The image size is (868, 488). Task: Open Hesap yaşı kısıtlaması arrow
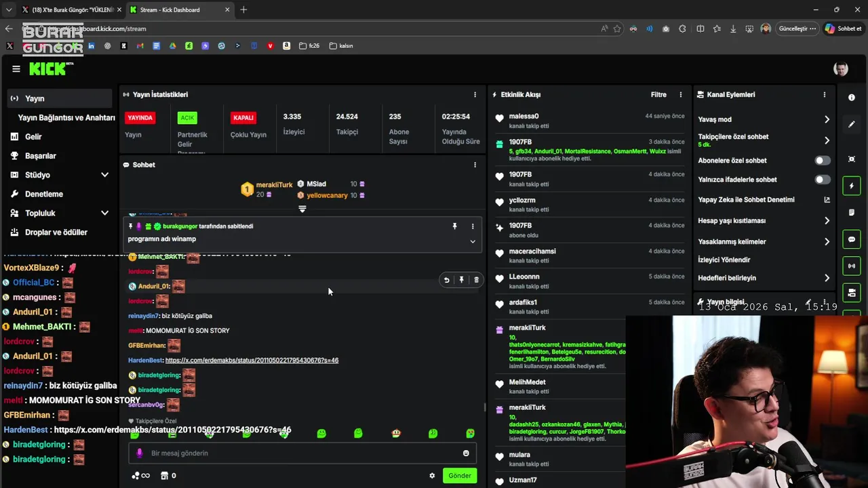coord(827,220)
